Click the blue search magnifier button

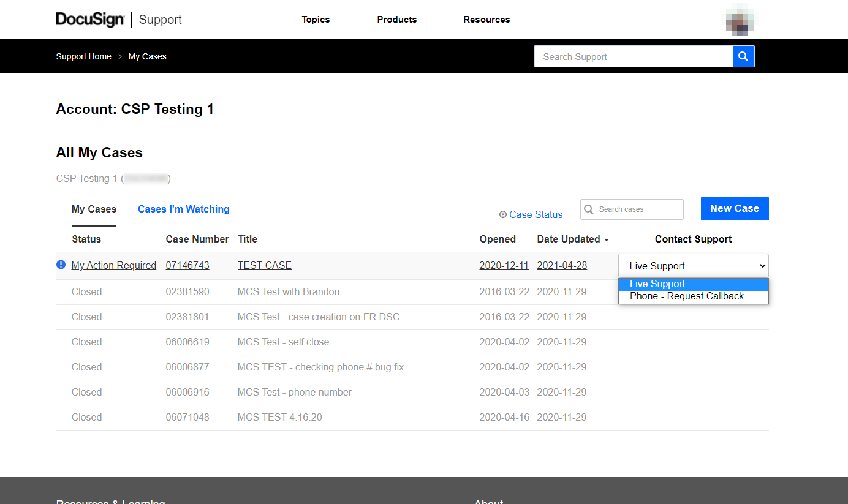743,56
